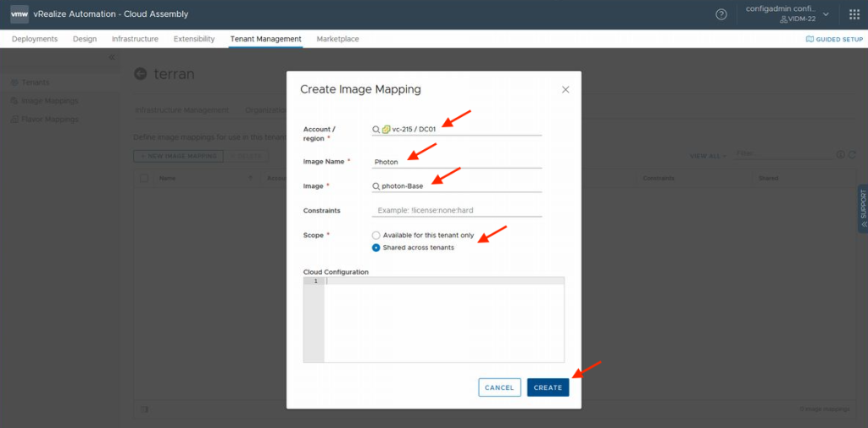Select Tenants in the sidebar
This screenshot has height=428, width=868.
(x=36, y=82)
